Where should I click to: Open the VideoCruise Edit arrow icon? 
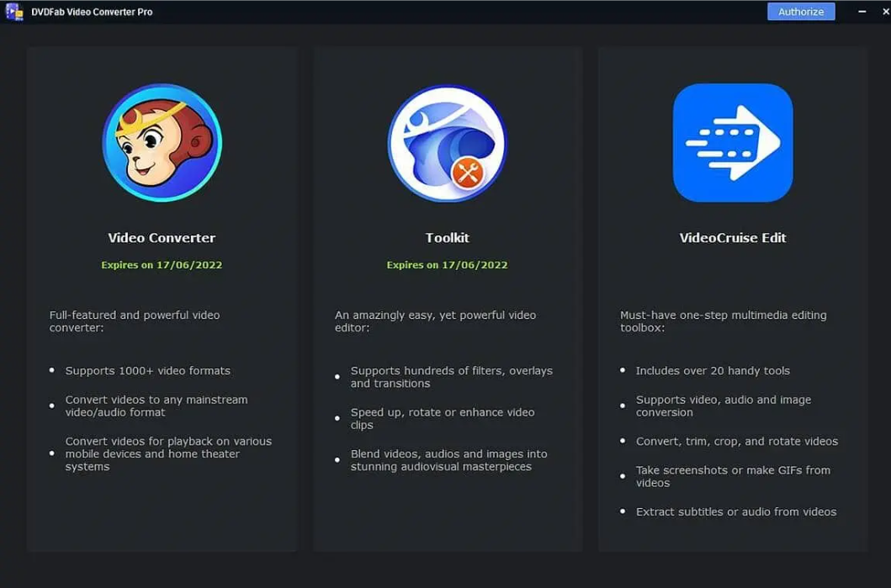point(733,143)
